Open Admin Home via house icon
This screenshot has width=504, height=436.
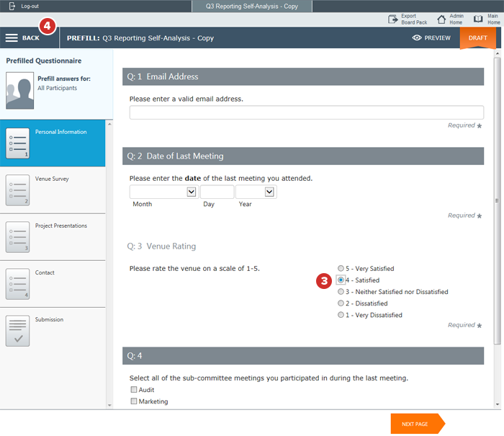pyautogui.click(x=441, y=19)
